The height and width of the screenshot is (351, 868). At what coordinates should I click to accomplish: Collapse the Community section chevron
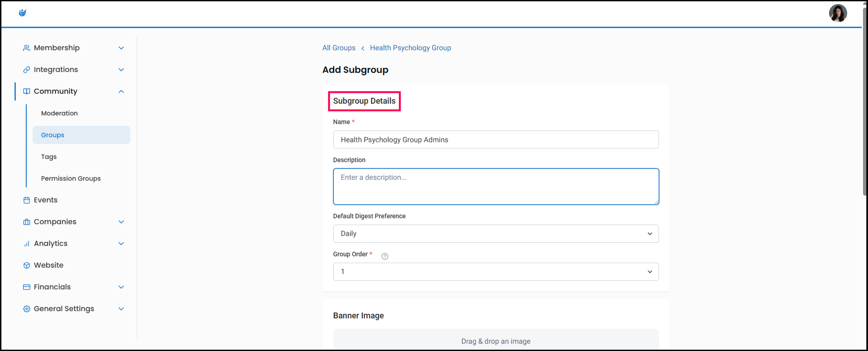(x=121, y=91)
